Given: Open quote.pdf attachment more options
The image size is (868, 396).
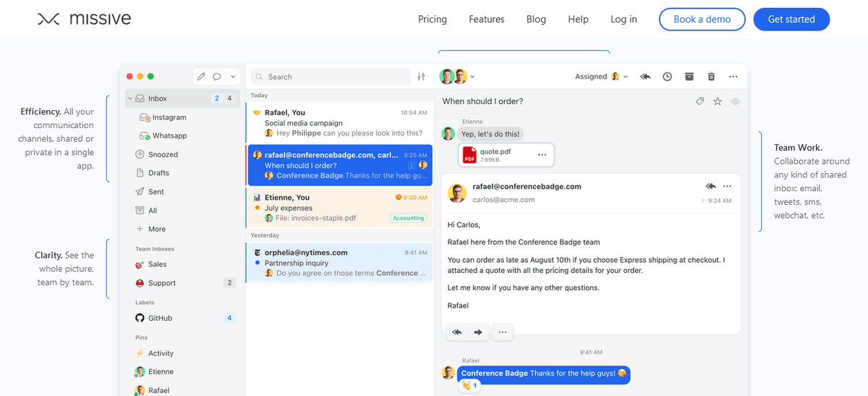Looking at the screenshot, I should (x=542, y=155).
